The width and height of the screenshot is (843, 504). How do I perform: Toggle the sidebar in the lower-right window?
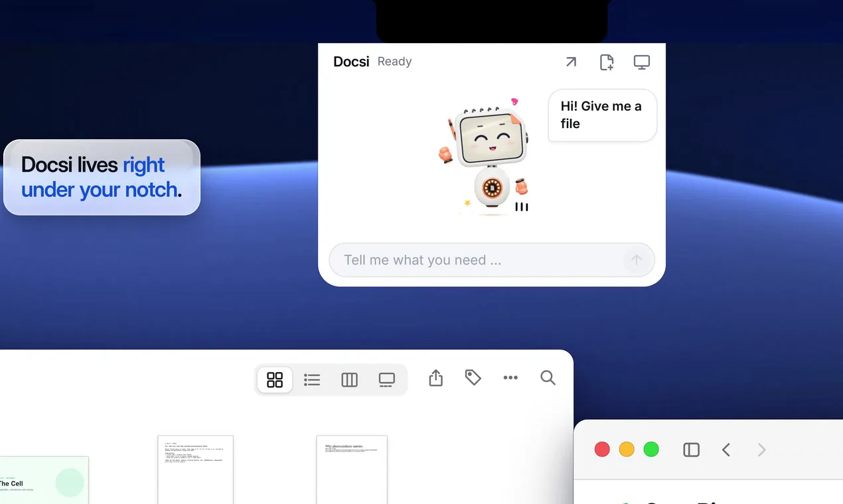(x=691, y=450)
